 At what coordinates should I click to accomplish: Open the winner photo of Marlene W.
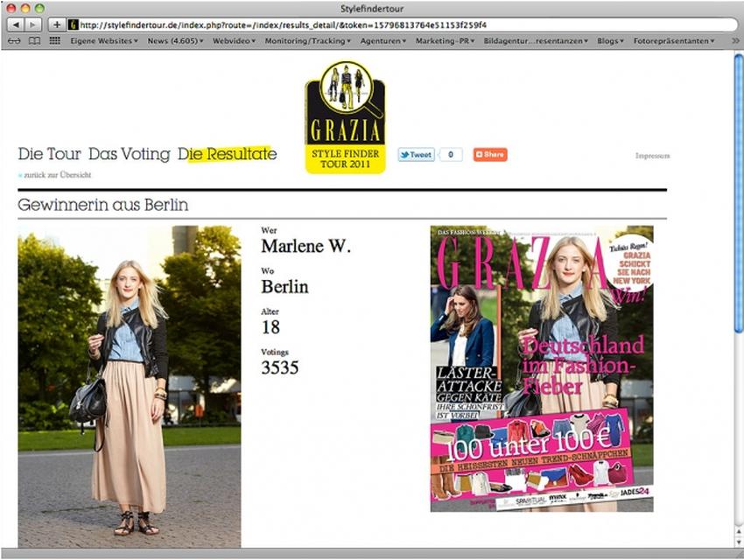click(130, 387)
